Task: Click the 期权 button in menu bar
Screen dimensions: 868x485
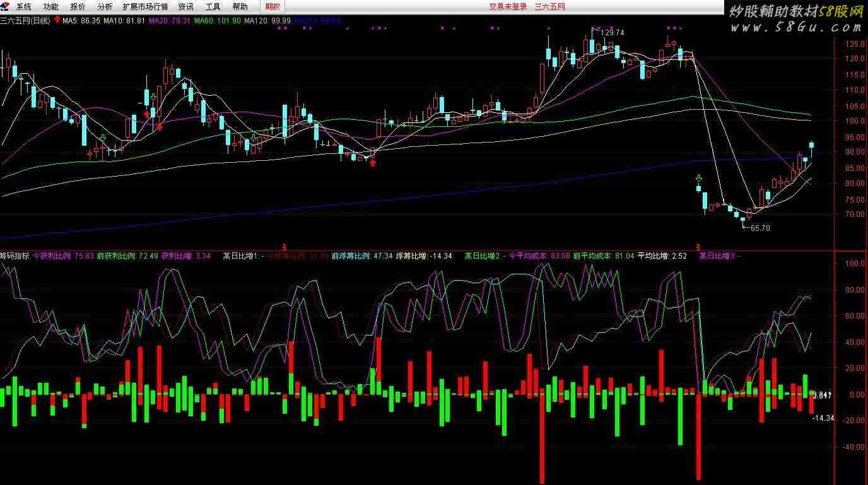Action: coord(273,7)
